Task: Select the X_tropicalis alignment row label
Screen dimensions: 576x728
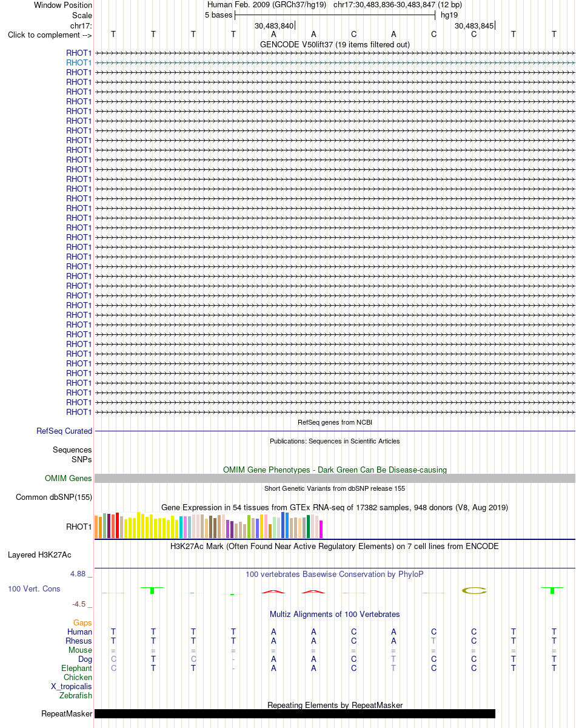Action: click(72, 686)
